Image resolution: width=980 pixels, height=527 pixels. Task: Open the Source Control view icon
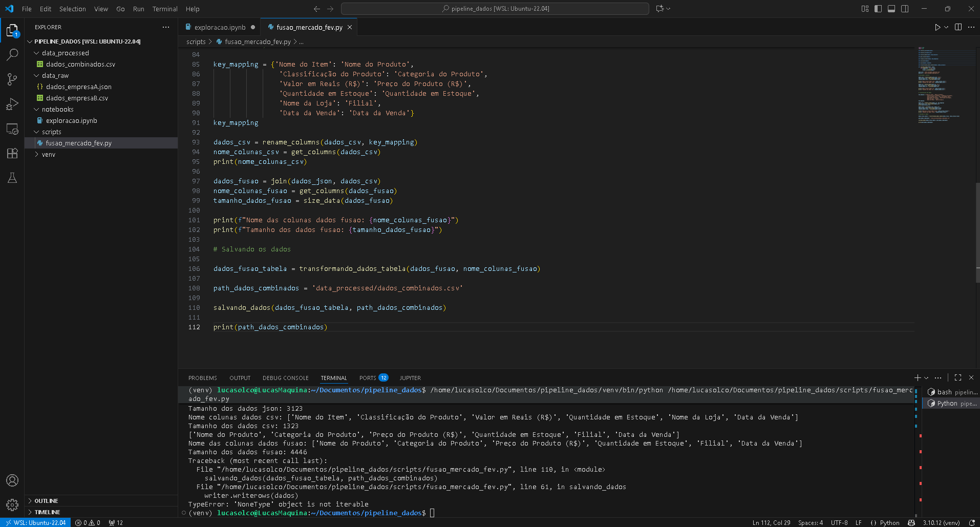(12, 79)
